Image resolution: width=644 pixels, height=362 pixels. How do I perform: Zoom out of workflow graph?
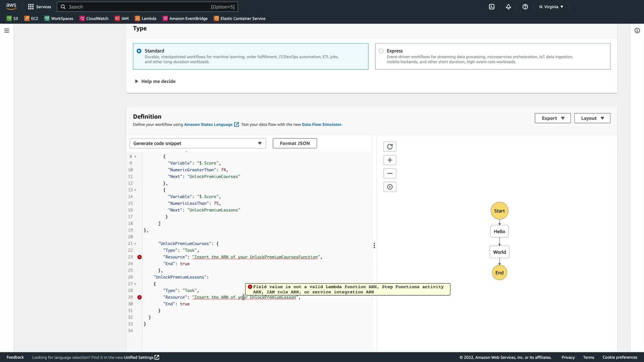pyautogui.click(x=390, y=173)
